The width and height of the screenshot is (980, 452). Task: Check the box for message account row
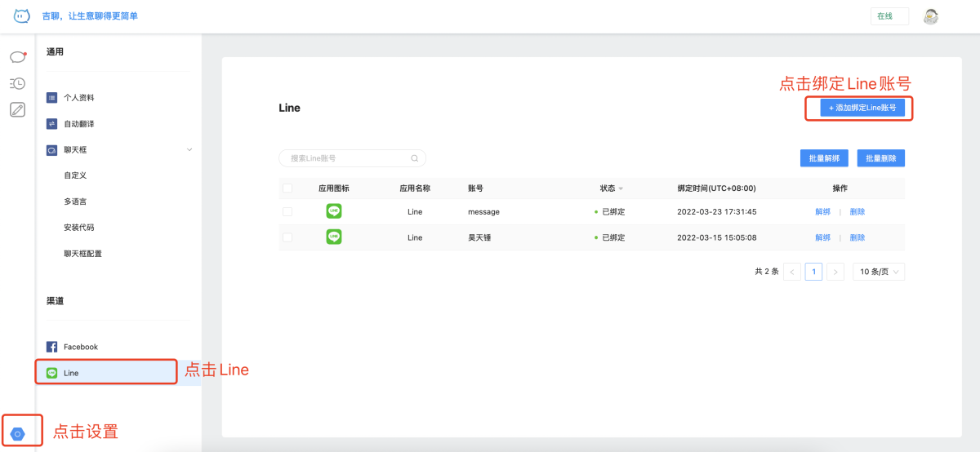click(287, 212)
